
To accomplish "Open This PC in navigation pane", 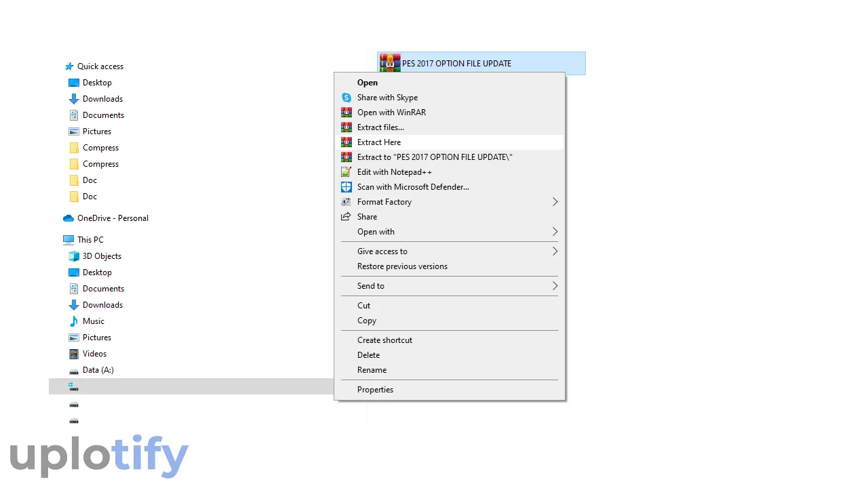I will [90, 240].
